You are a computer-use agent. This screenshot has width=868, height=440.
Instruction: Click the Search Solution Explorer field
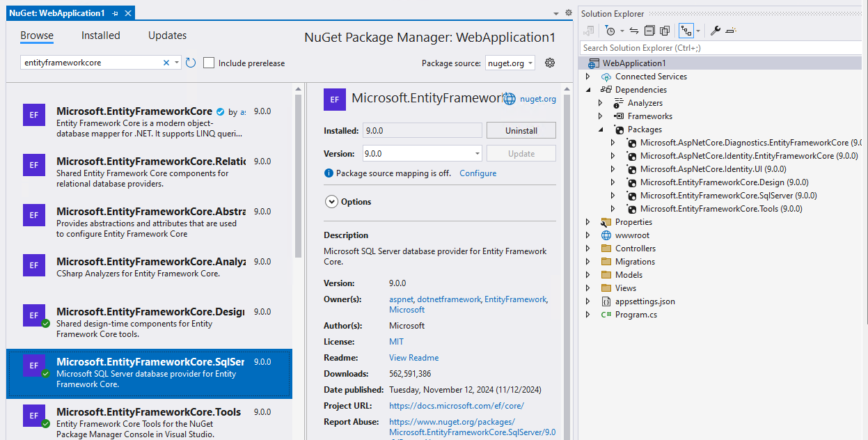tap(720, 48)
